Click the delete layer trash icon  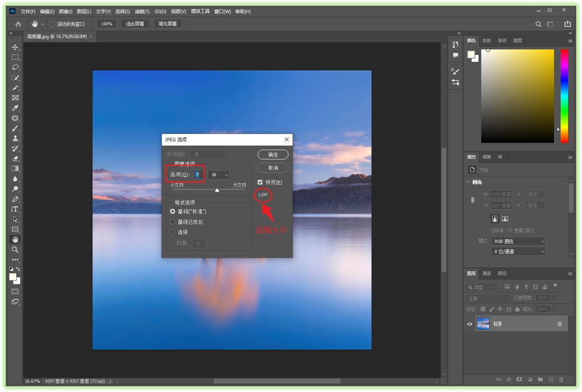click(x=561, y=379)
